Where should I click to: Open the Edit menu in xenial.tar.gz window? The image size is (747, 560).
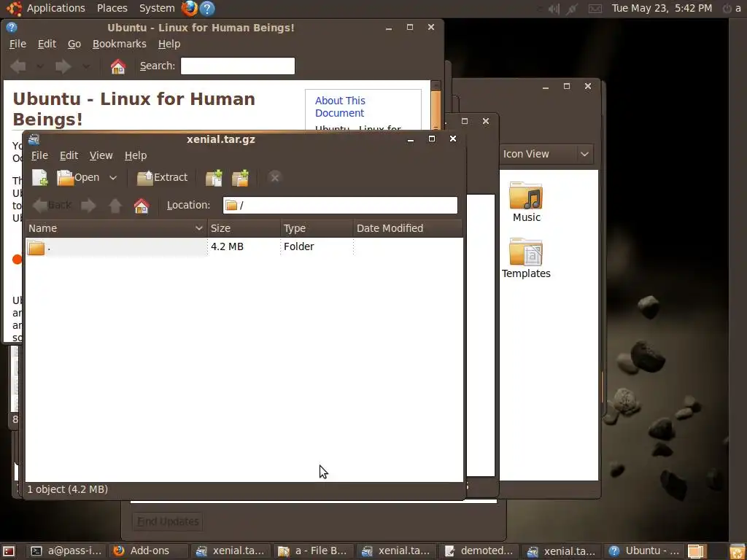click(69, 155)
